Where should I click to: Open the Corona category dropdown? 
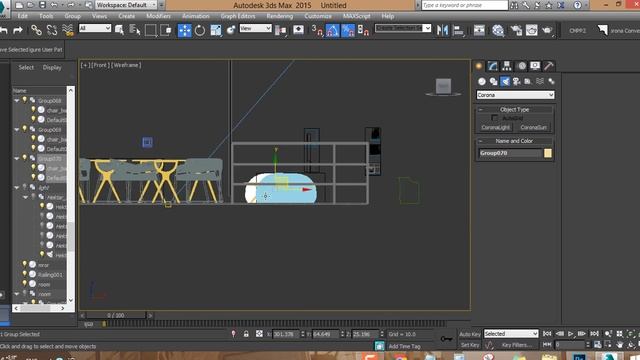[x=515, y=95]
